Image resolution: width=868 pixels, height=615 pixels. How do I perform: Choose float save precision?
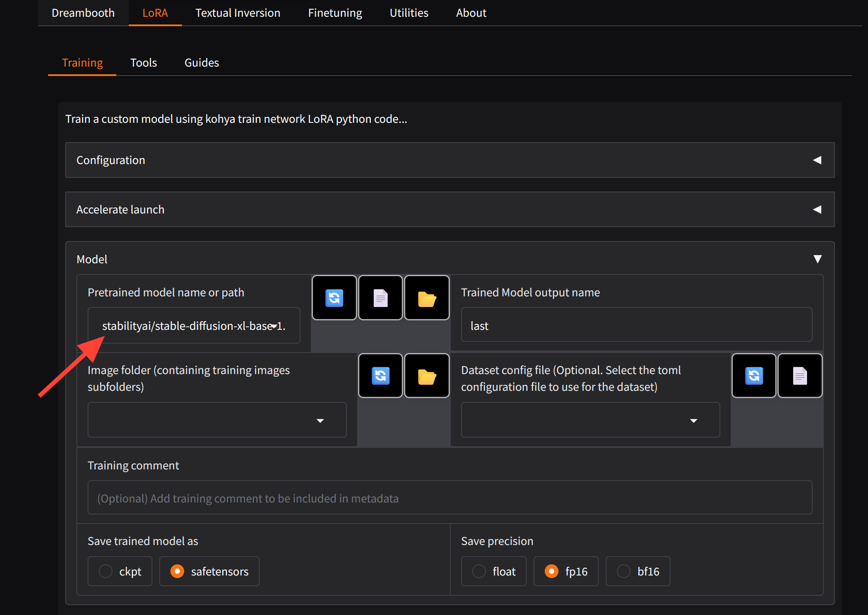click(x=479, y=571)
